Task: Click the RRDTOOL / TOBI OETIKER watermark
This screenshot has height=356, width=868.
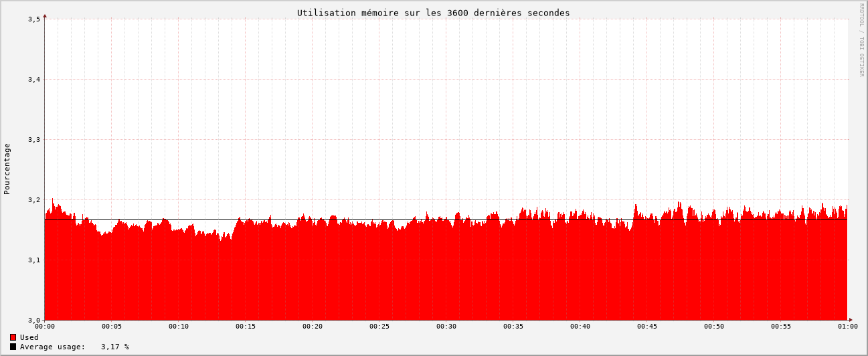Action: coord(861,39)
